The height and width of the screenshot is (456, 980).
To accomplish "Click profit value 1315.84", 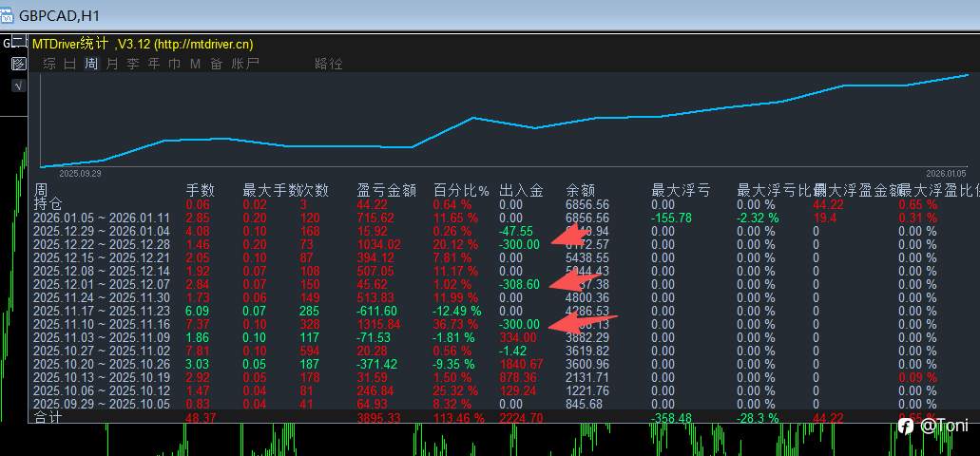I will [378, 324].
